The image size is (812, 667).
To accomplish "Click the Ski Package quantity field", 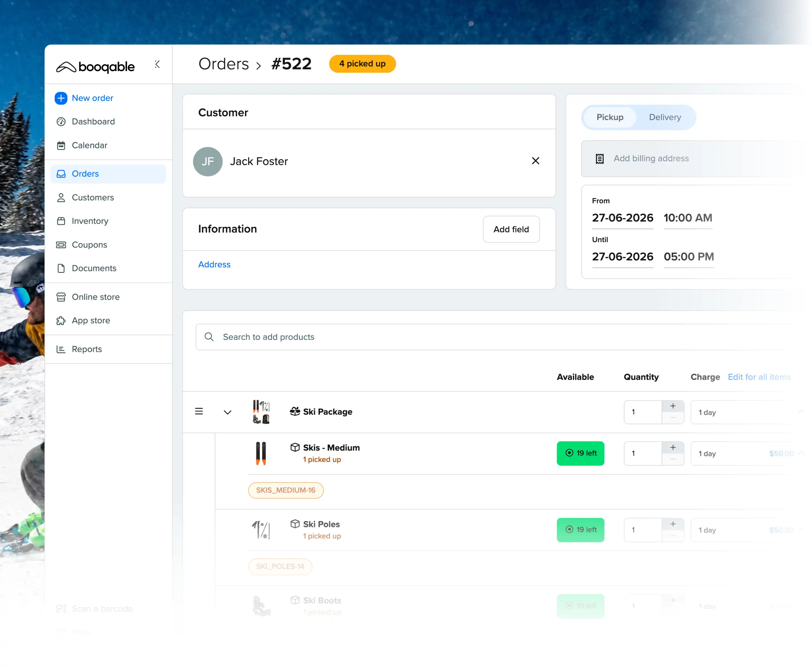I will pos(643,412).
